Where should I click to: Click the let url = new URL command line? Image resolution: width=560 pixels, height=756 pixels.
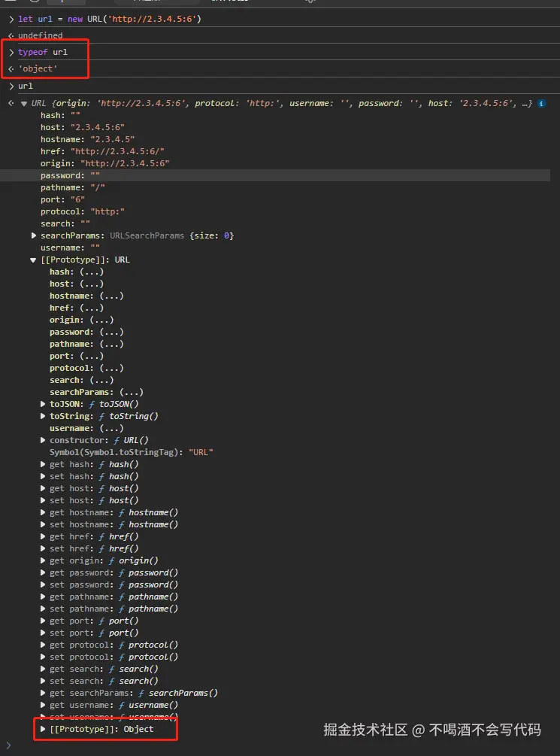coord(110,20)
